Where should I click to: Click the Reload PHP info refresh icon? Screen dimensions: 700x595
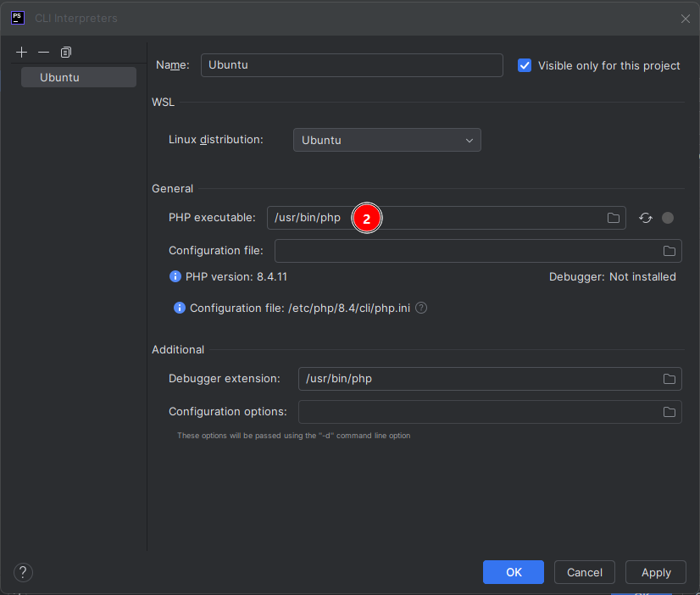pos(646,218)
